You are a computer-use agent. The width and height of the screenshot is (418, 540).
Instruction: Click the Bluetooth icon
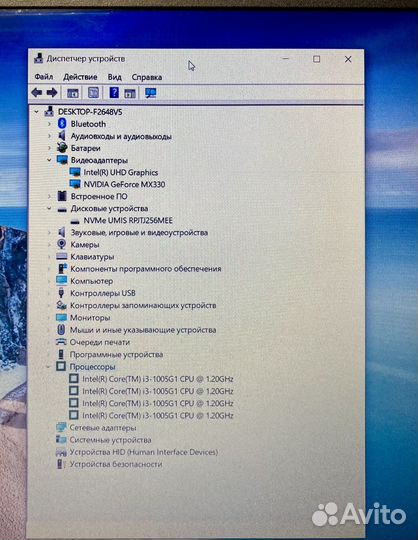62,123
